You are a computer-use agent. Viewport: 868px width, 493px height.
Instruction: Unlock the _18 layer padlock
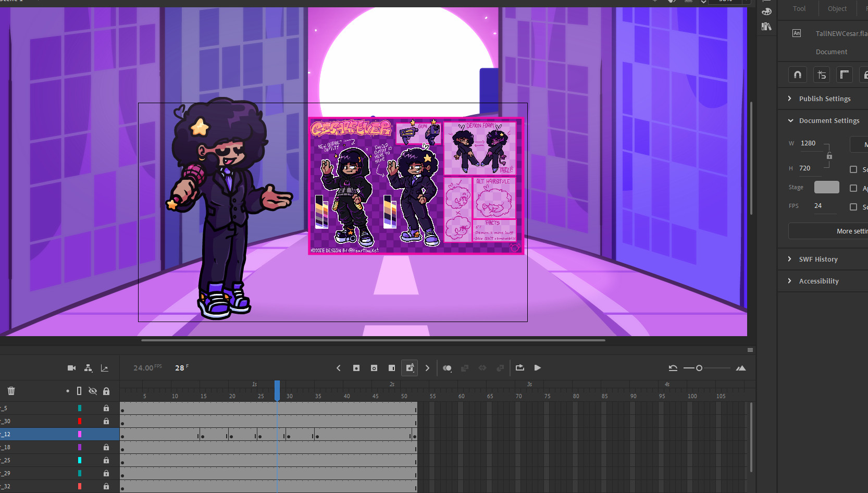[x=106, y=447]
